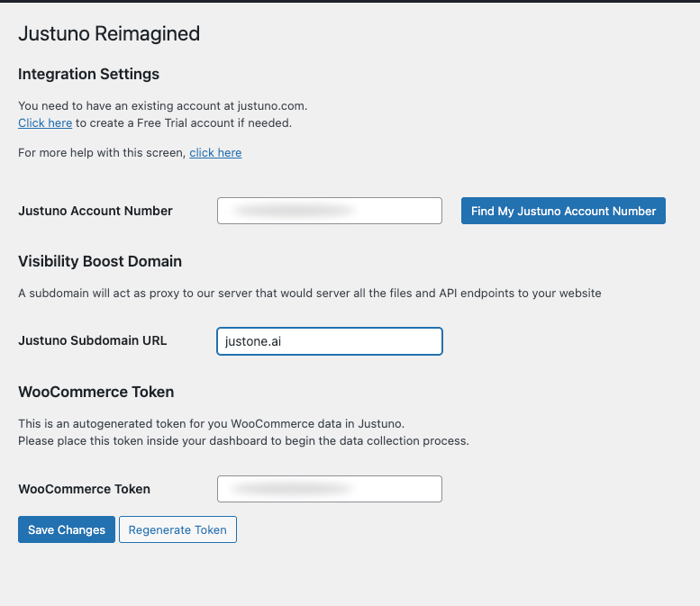Click the Integration Settings heading
Viewport: 700px width, 606px height.
pyautogui.click(x=88, y=74)
